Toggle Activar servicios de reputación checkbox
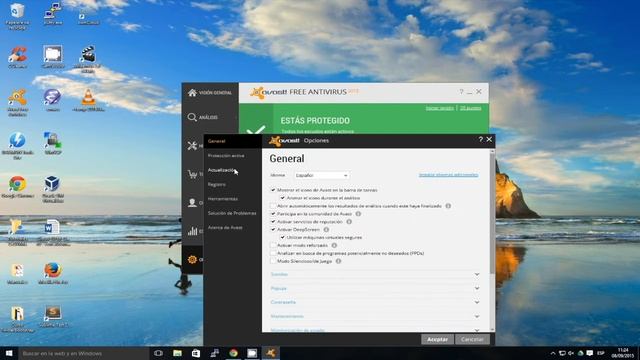This screenshot has width=640, height=360. tap(273, 222)
